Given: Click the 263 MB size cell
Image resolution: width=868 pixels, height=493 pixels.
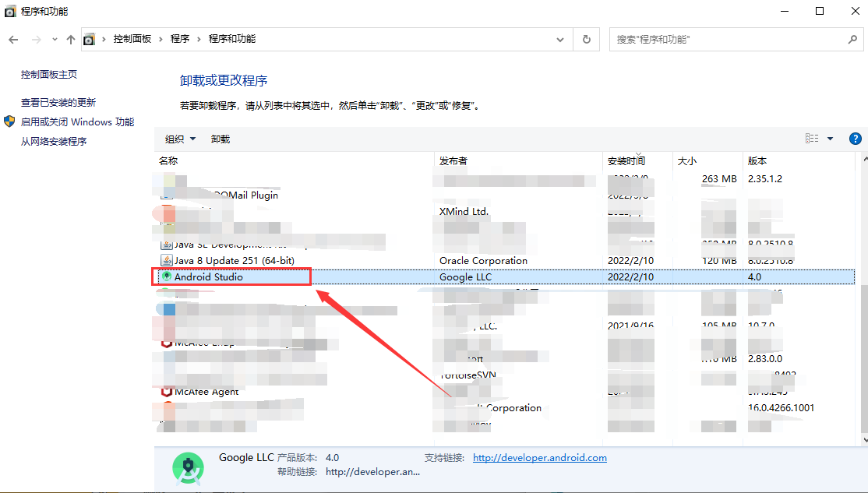Looking at the screenshot, I should click(719, 178).
